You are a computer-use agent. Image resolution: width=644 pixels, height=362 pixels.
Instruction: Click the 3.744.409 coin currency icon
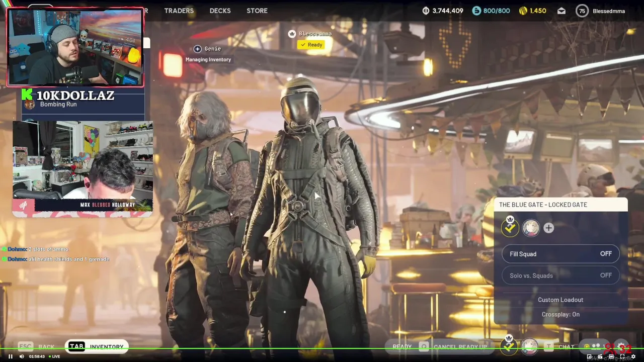coord(426,11)
